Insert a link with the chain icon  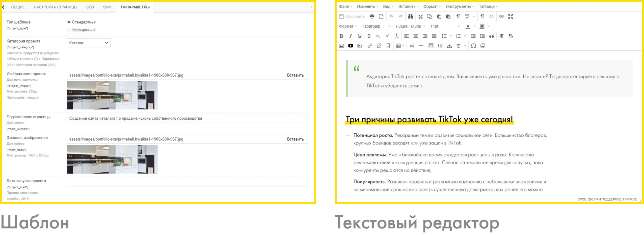[370, 46]
